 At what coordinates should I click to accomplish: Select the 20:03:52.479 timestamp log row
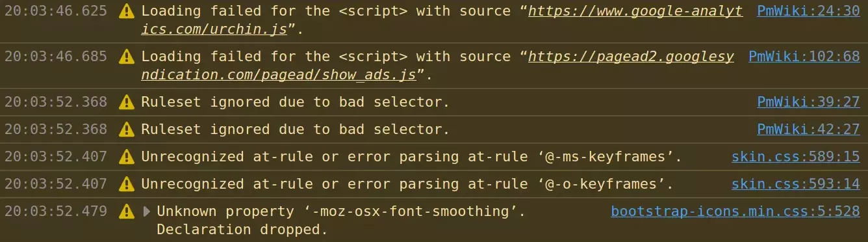pyautogui.click(x=434, y=220)
